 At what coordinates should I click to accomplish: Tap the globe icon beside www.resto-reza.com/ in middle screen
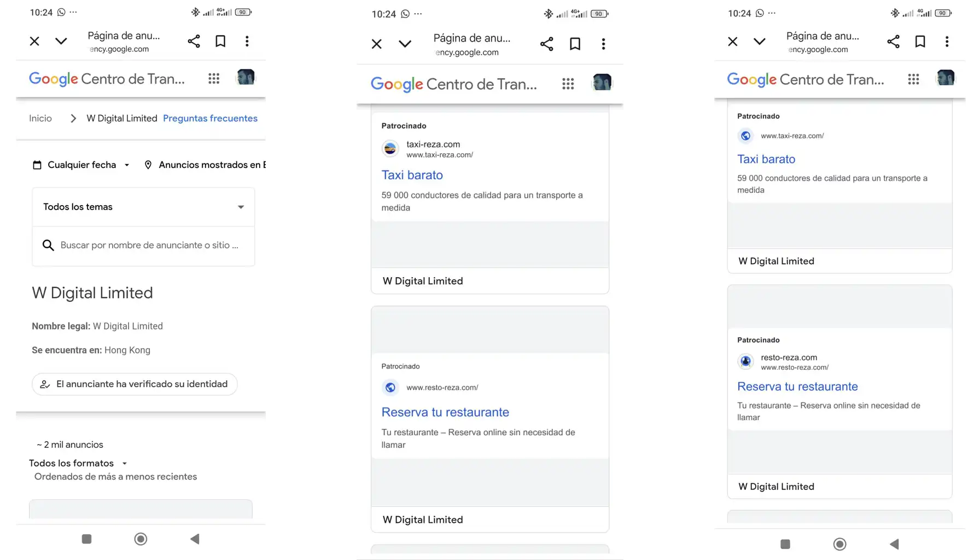(x=390, y=387)
